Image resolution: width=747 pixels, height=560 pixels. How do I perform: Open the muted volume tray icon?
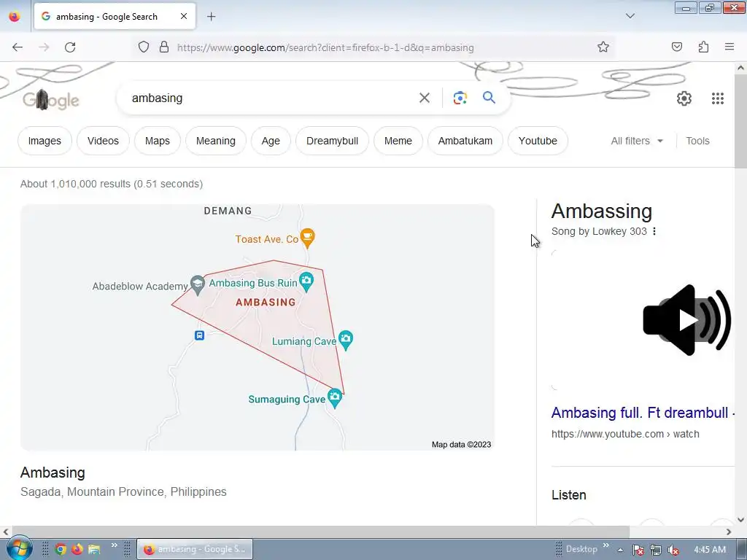pyautogui.click(x=673, y=550)
